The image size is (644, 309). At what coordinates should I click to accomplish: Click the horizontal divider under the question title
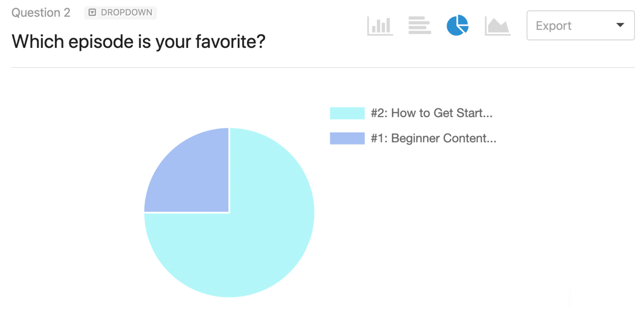(322, 67)
